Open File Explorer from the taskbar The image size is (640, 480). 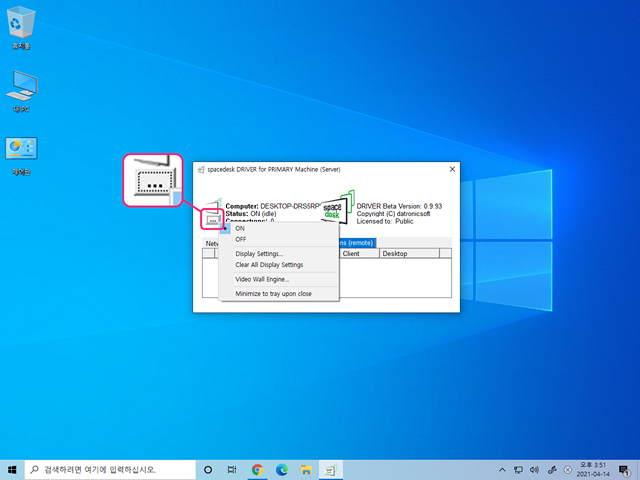pyautogui.click(x=307, y=469)
